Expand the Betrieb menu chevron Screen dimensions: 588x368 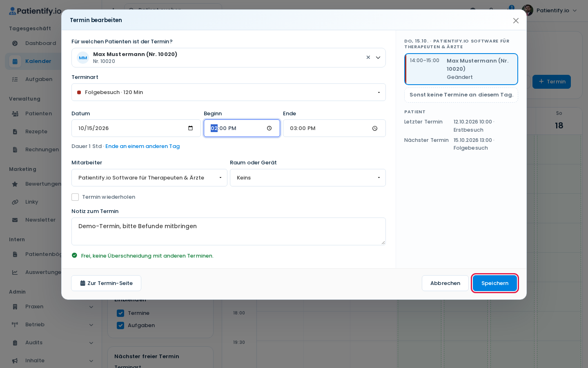click(91, 325)
